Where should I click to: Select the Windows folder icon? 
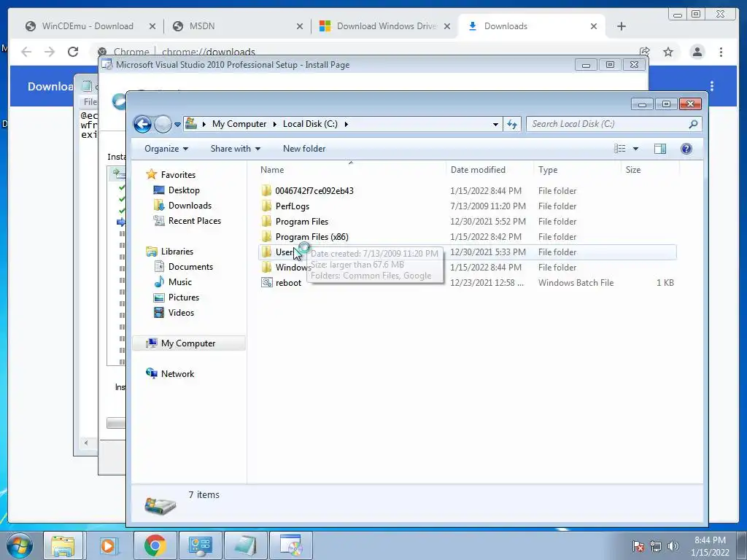point(266,267)
